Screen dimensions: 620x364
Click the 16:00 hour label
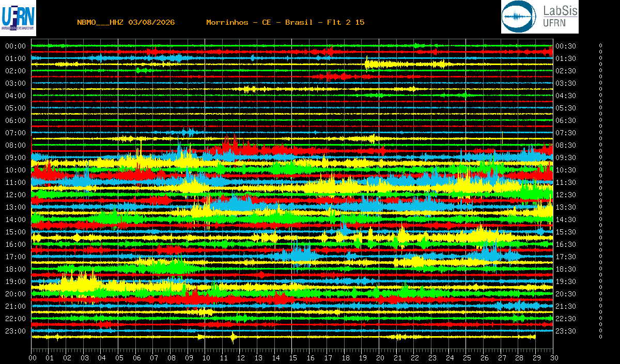click(x=16, y=244)
